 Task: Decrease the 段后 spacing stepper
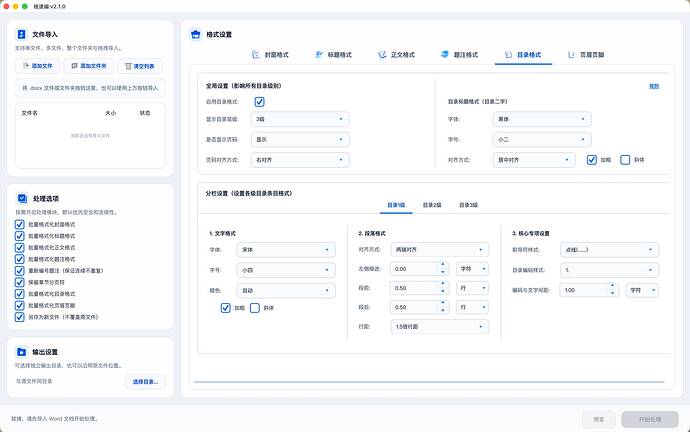(x=443, y=311)
